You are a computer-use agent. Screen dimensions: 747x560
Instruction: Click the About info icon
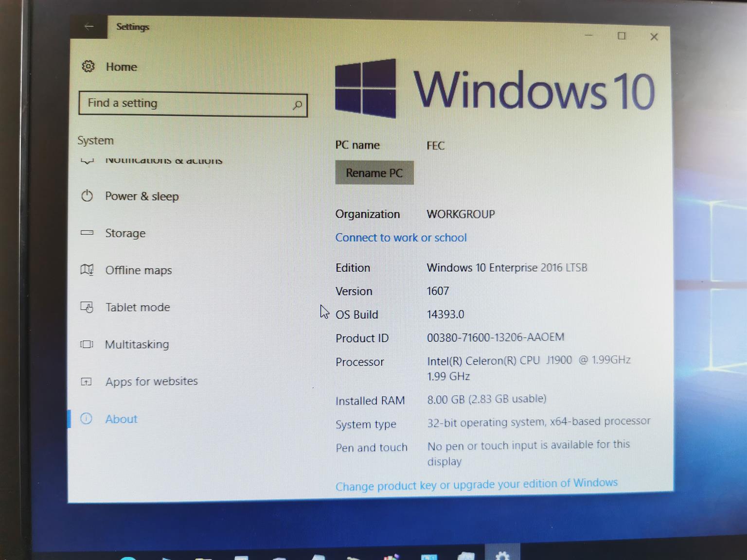point(86,419)
